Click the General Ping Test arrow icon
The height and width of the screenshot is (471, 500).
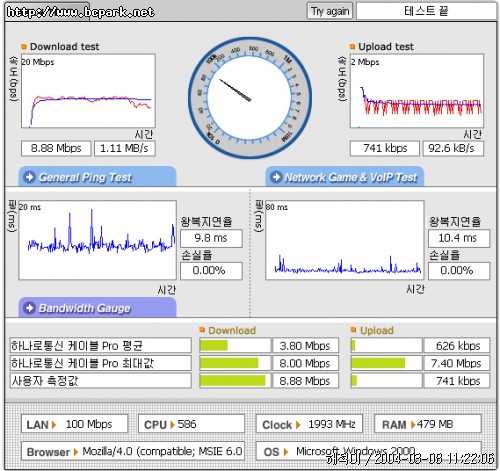click(x=30, y=177)
